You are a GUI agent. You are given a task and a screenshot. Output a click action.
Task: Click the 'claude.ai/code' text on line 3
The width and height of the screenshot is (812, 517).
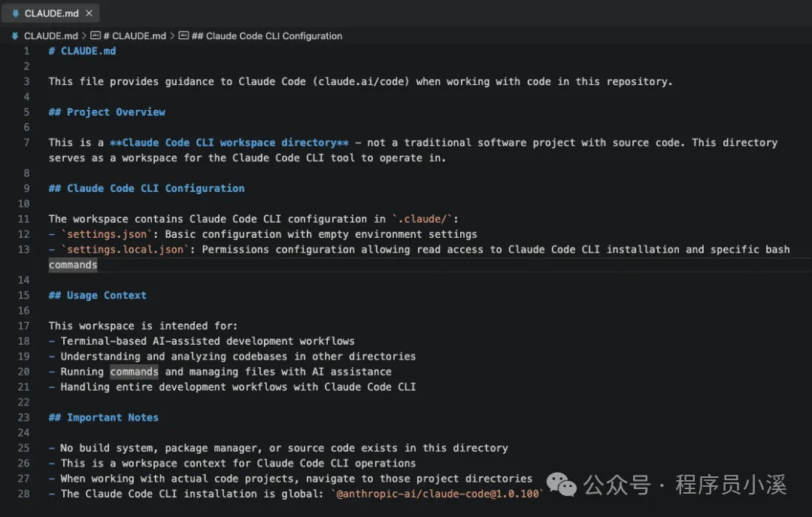point(361,81)
